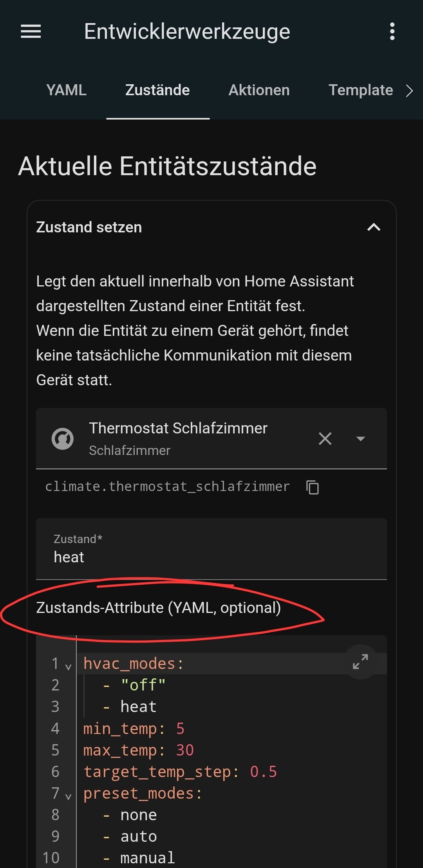Click the thermostat entity icon
Screen dimensions: 423x868
[x=63, y=439]
